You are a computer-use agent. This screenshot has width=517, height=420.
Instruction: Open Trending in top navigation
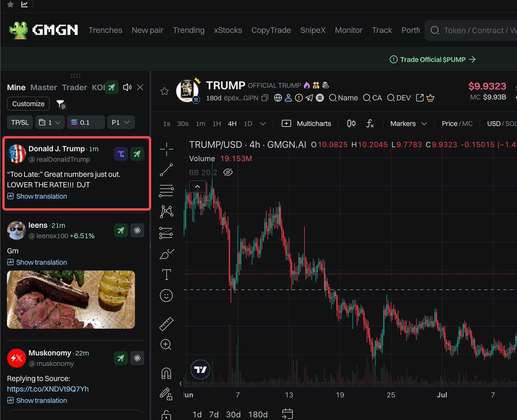pyautogui.click(x=189, y=30)
